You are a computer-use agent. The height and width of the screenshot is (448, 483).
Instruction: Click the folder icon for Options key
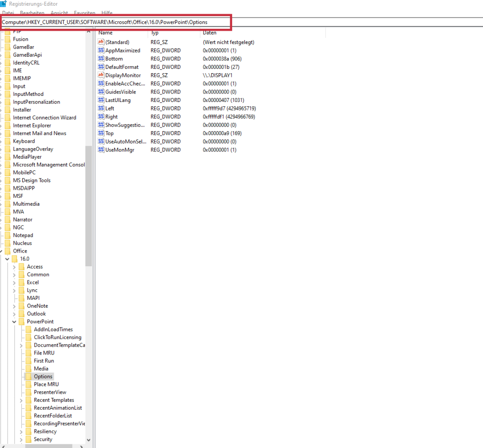point(28,377)
